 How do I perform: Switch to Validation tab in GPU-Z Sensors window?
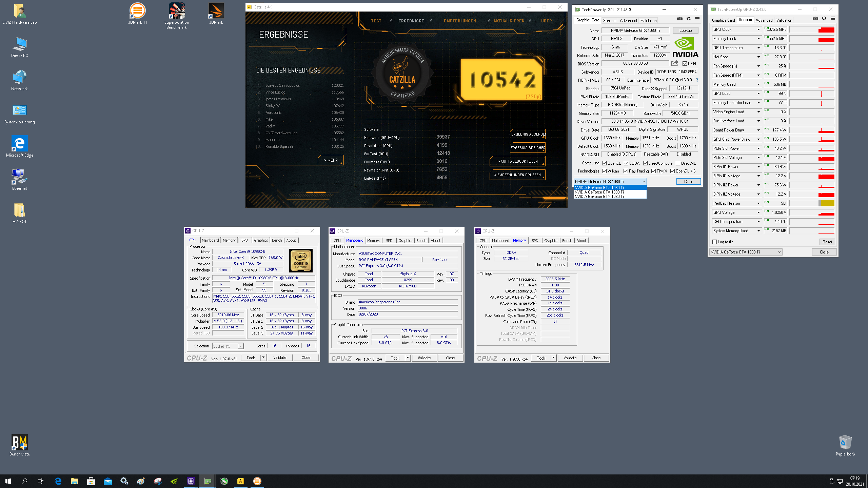tap(784, 20)
